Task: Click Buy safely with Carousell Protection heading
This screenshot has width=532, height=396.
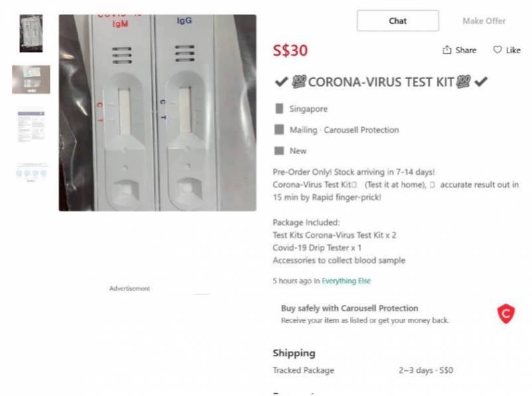Action: [349, 308]
